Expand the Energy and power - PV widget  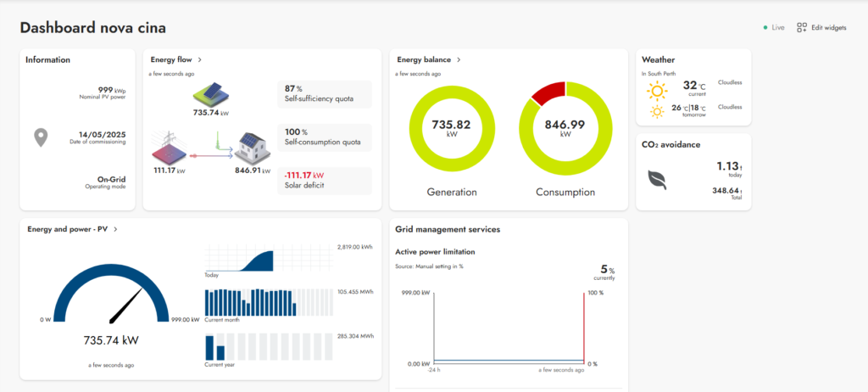(114, 229)
